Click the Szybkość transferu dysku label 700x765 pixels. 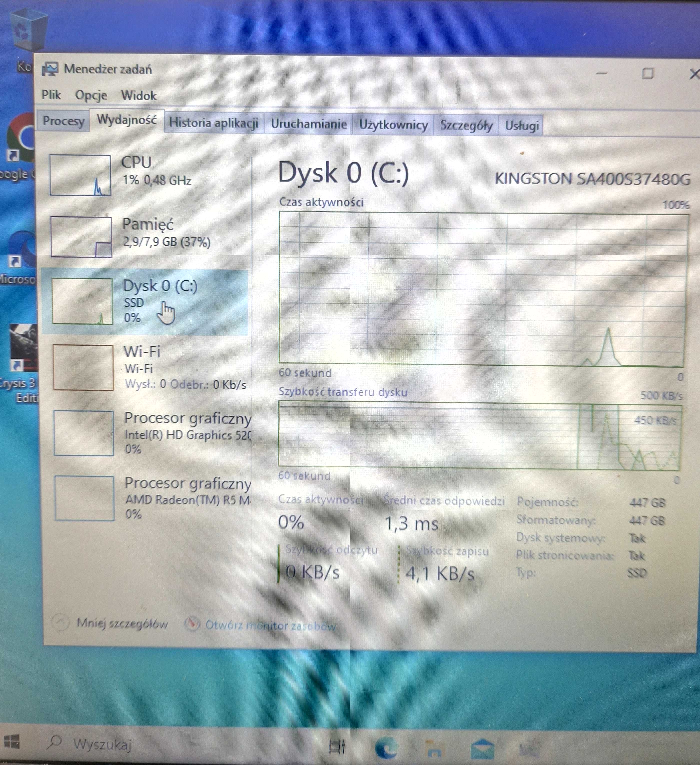click(343, 392)
